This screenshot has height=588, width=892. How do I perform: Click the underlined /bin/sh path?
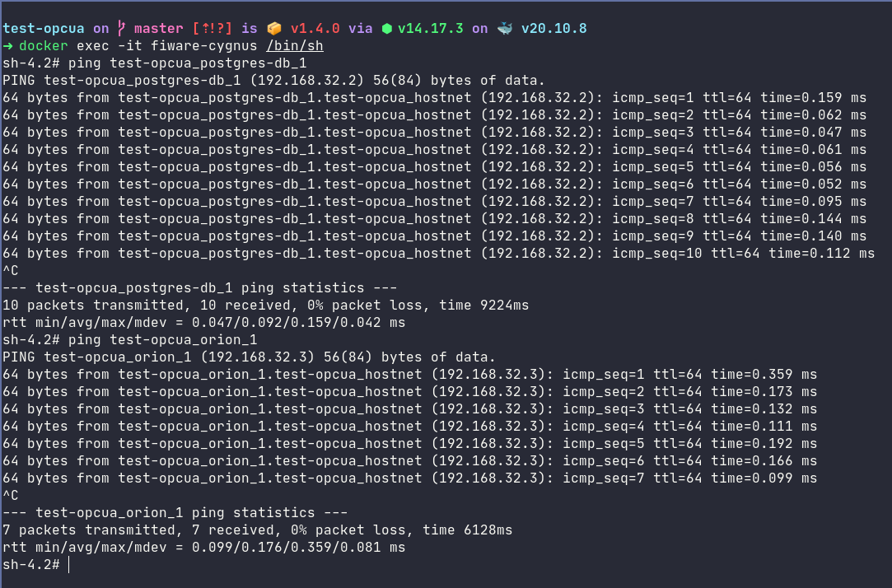coord(295,46)
